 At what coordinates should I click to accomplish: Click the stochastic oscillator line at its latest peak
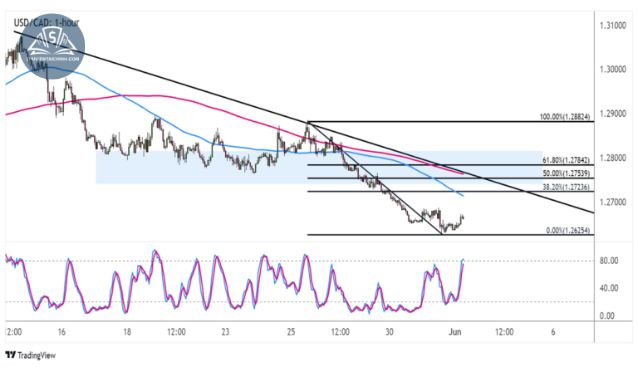(x=463, y=259)
